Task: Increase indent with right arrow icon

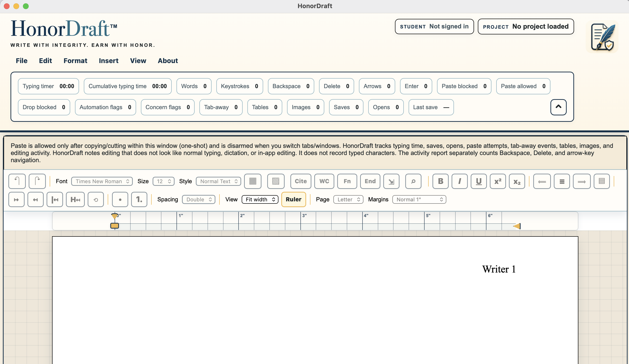Action: (x=16, y=199)
